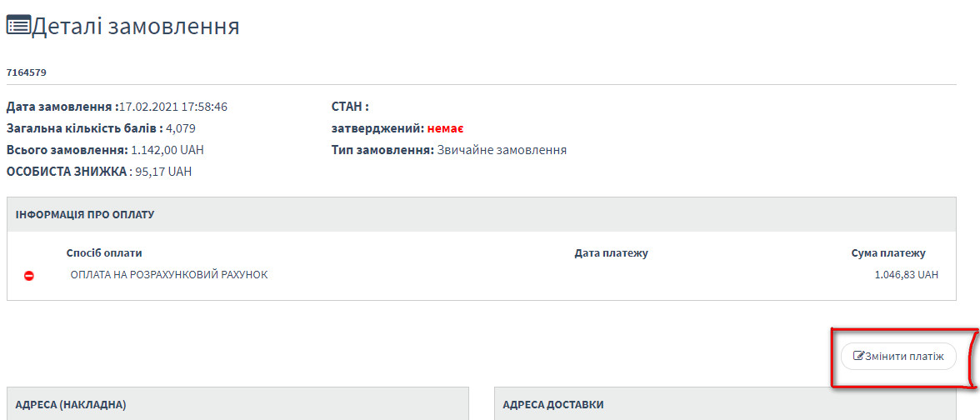Click the pencil icon in Змінити платіж
This screenshot has height=420, width=980.
click(857, 357)
